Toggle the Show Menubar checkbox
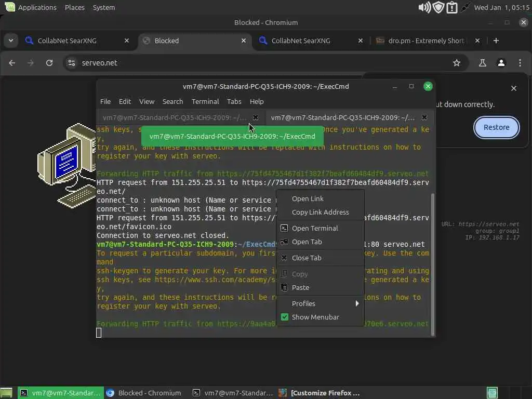 (284, 317)
